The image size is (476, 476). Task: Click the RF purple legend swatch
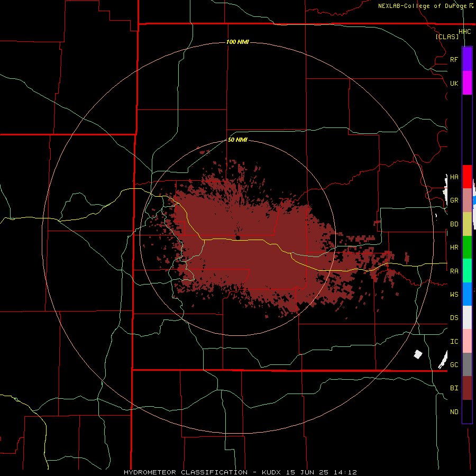click(x=467, y=59)
